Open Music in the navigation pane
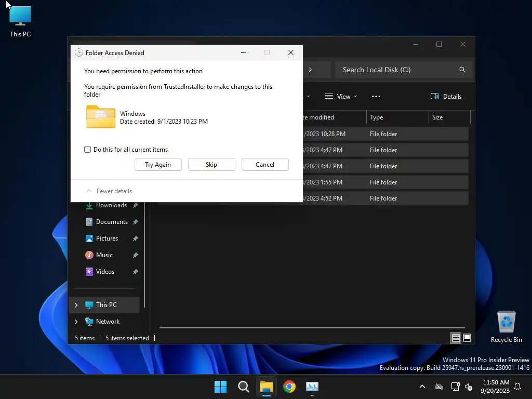The image size is (532, 399). tap(104, 255)
